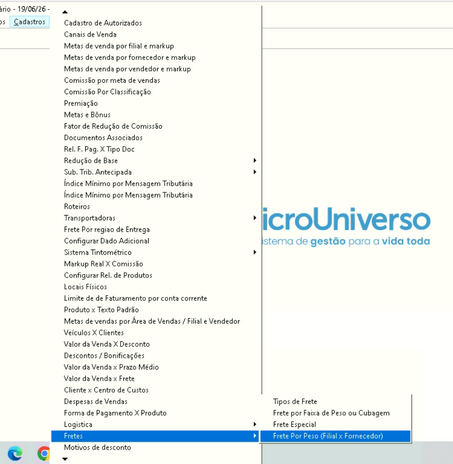Open Fator de Redução de Comissão
This screenshot has height=464, width=453.
tap(155, 126)
